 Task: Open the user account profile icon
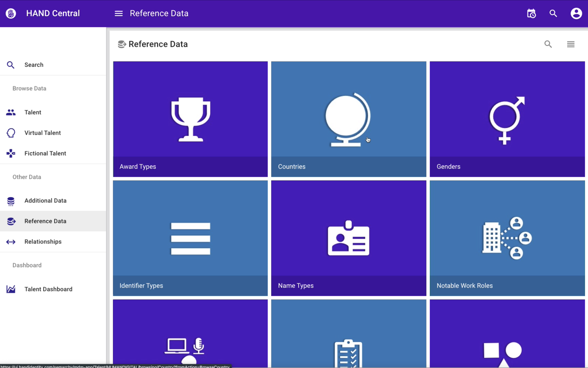point(576,13)
